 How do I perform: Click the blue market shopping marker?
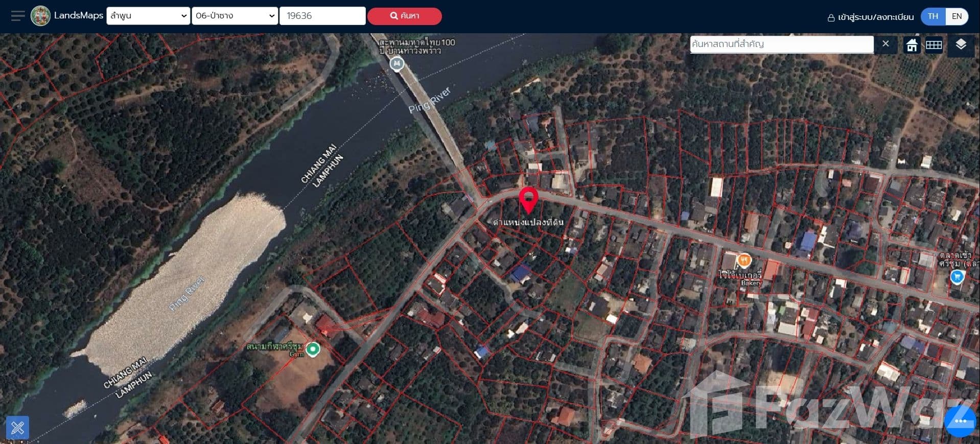click(957, 276)
